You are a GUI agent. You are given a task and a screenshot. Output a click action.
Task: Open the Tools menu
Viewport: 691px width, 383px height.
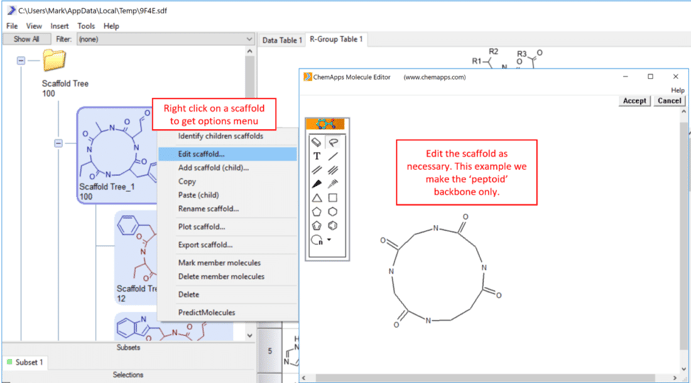(x=86, y=26)
